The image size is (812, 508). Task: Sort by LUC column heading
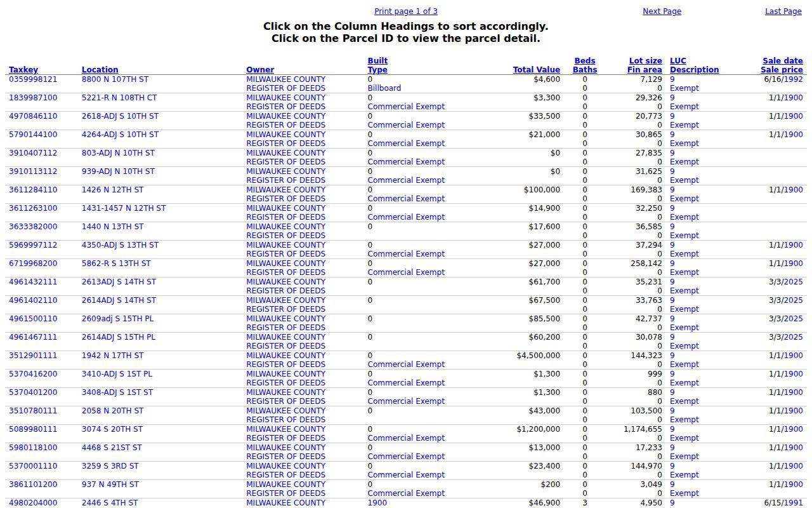(678, 61)
